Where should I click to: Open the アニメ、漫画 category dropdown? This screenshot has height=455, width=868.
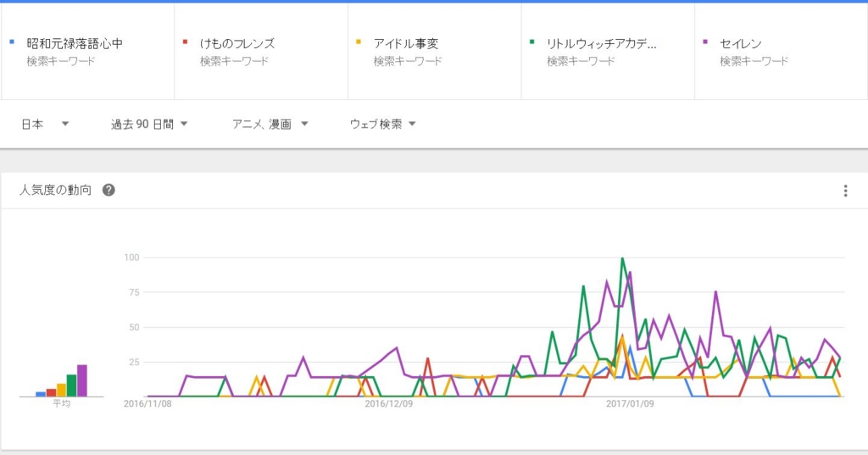point(270,124)
